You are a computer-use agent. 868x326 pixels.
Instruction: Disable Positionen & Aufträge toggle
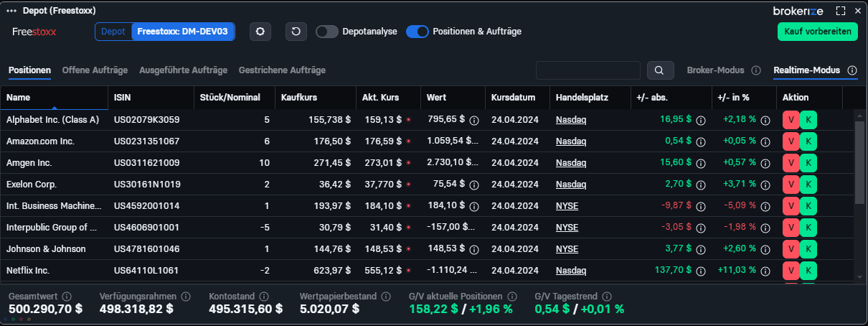(418, 32)
